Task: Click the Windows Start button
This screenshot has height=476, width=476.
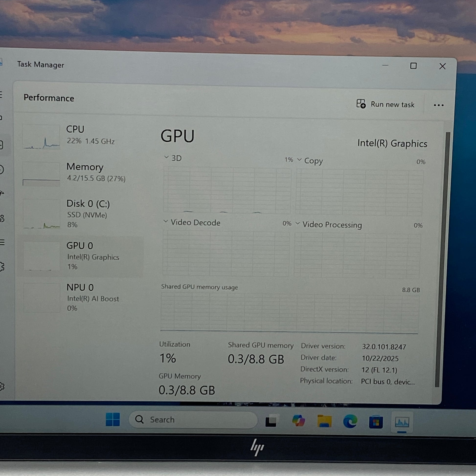Action: (x=113, y=419)
